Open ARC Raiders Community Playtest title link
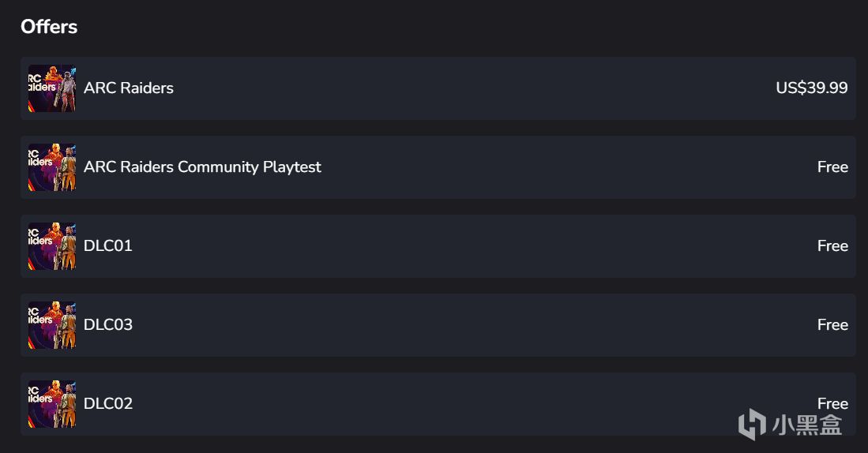The width and height of the screenshot is (868, 453). [202, 167]
